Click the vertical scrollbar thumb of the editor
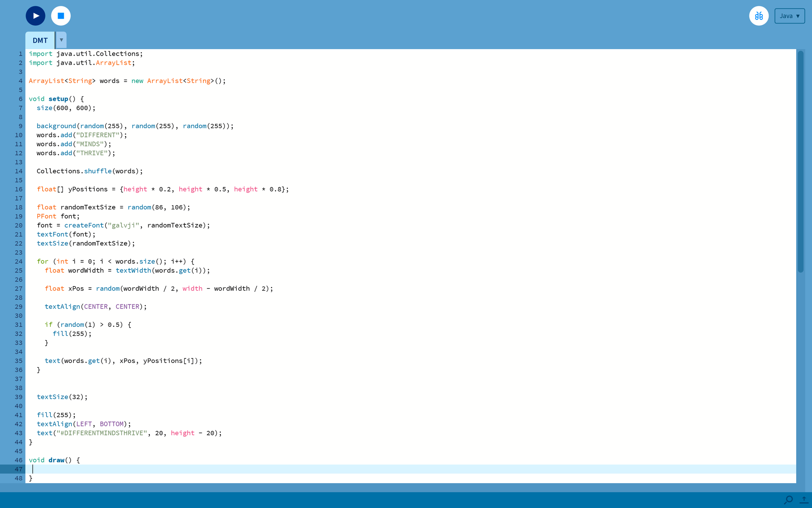The height and width of the screenshot is (508, 812). (x=801, y=162)
